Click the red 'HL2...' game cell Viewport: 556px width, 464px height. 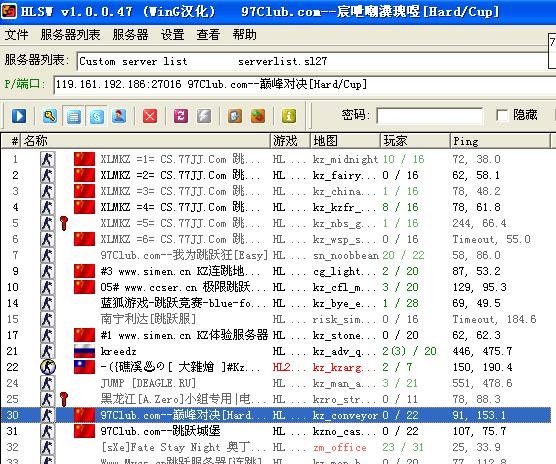tap(290, 367)
